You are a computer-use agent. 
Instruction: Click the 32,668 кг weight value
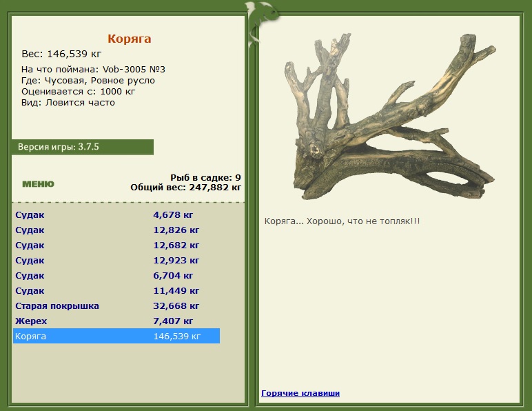coord(176,305)
